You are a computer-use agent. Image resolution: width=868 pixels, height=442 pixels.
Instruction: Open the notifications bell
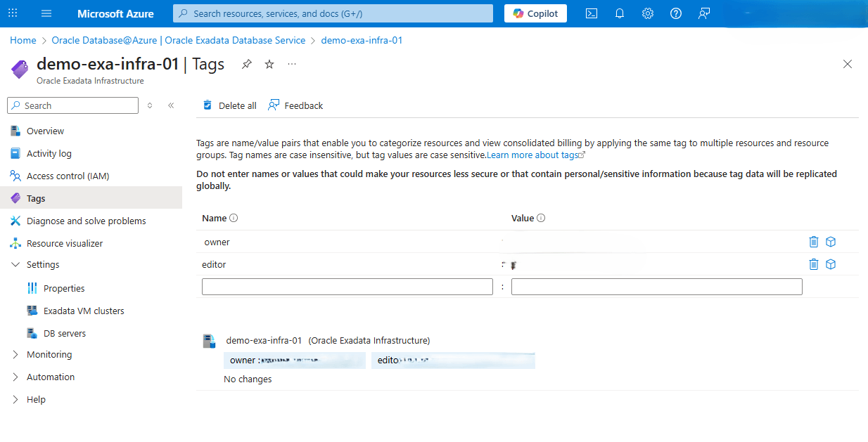click(x=620, y=13)
